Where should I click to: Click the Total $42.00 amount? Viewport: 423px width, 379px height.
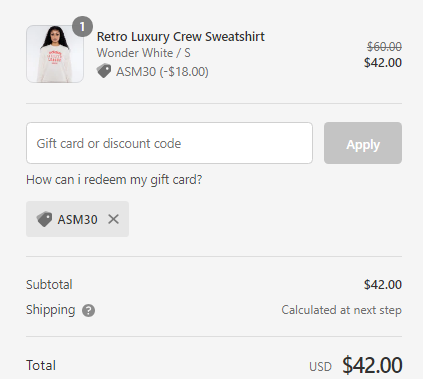coord(372,365)
